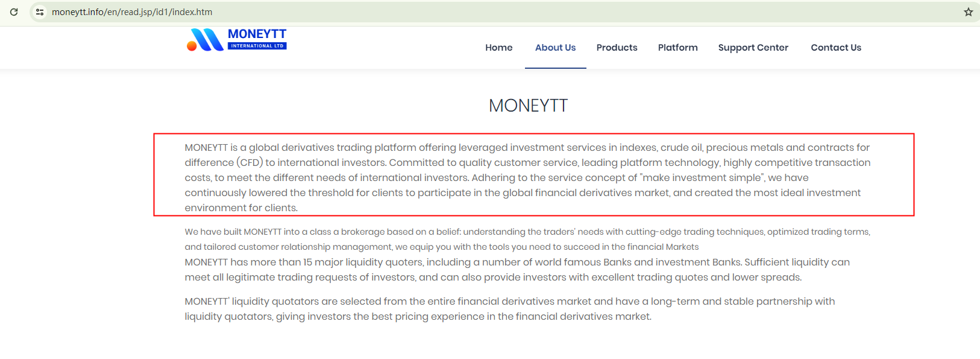
Task: Select the About Us navigation item
Action: pyautogui.click(x=555, y=48)
